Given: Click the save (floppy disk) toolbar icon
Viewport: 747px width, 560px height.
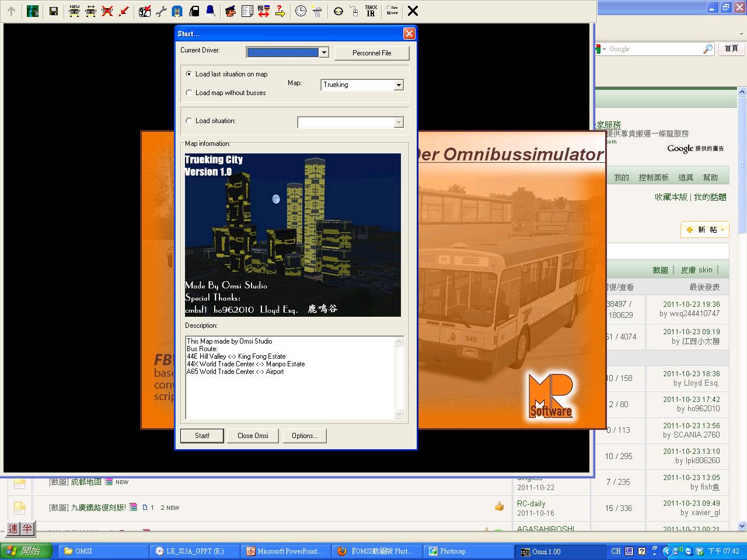Looking at the screenshot, I should (54, 11).
